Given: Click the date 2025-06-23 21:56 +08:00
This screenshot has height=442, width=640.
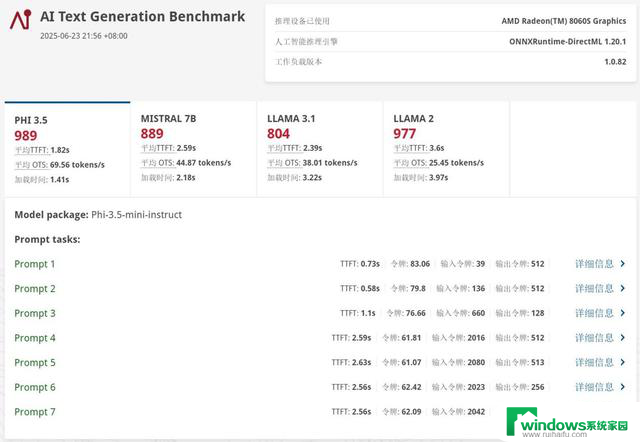Looking at the screenshot, I should [84, 36].
